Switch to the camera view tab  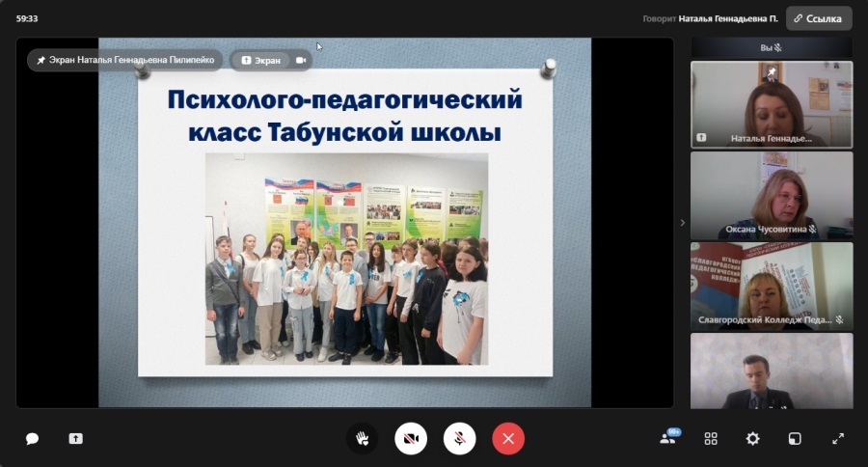coord(301,60)
